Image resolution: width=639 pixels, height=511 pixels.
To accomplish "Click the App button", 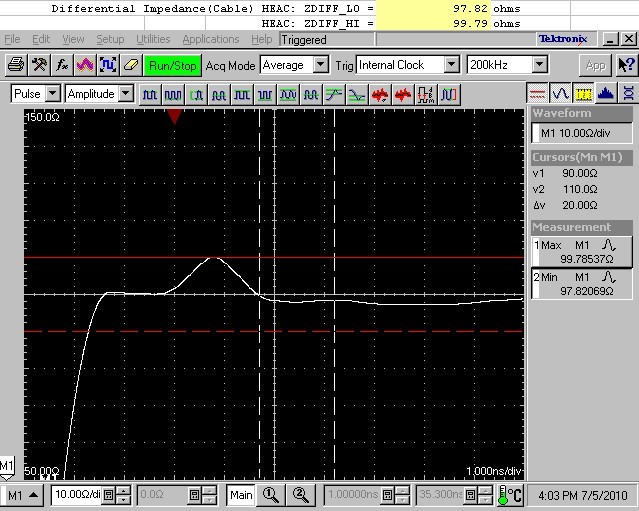I will click(x=596, y=65).
